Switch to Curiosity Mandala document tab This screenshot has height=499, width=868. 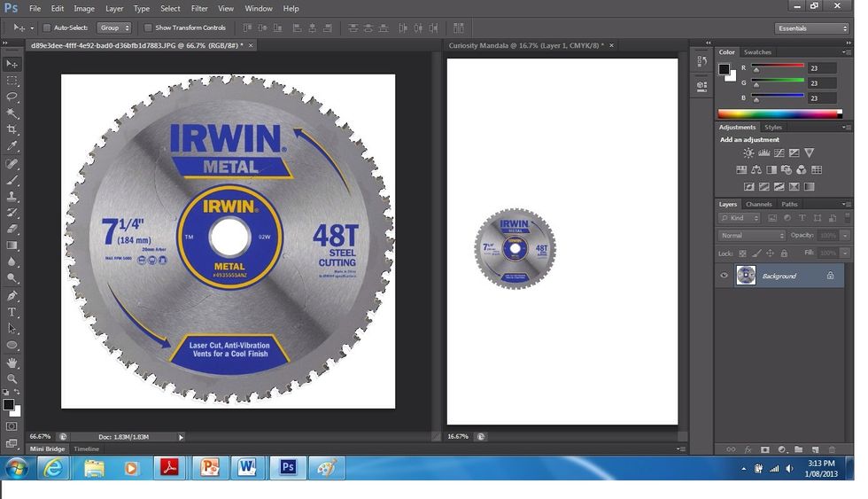pos(525,45)
